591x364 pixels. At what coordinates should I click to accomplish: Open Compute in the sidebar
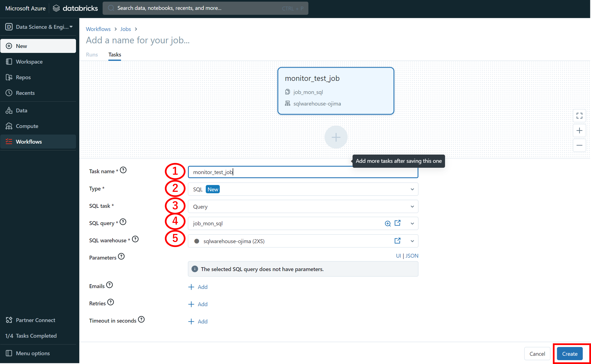27,126
